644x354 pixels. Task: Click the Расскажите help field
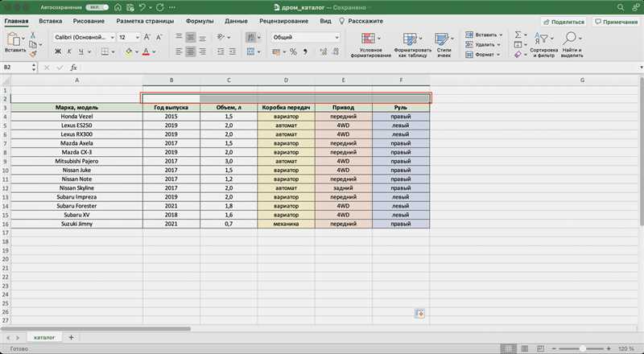point(361,21)
